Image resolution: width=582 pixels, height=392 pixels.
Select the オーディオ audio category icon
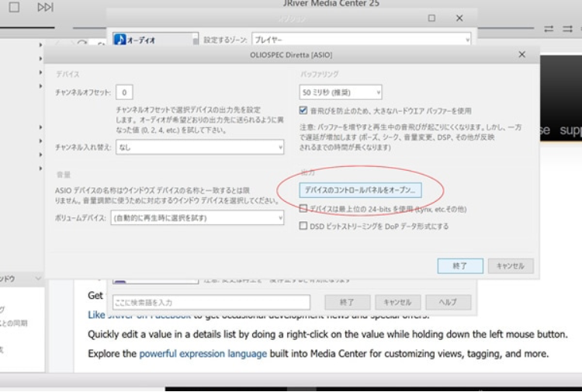click(x=120, y=40)
